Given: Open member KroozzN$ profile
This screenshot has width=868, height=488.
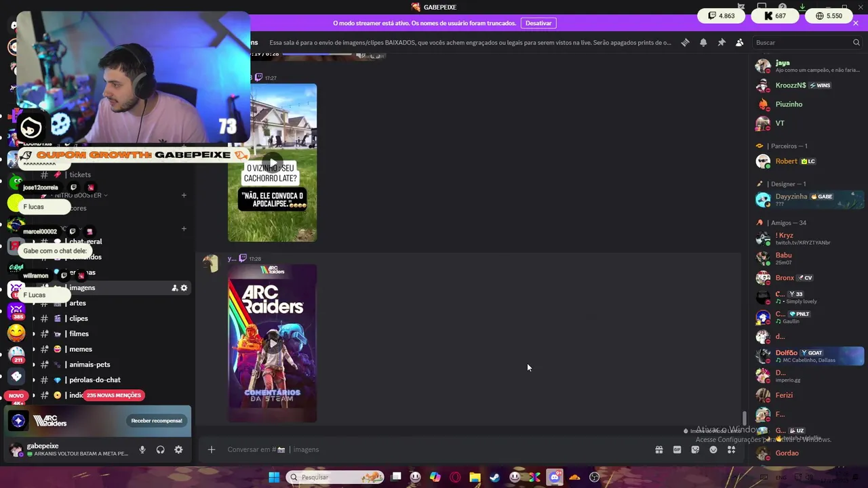Looking at the screenshot, I should click(x=809, y=85).
